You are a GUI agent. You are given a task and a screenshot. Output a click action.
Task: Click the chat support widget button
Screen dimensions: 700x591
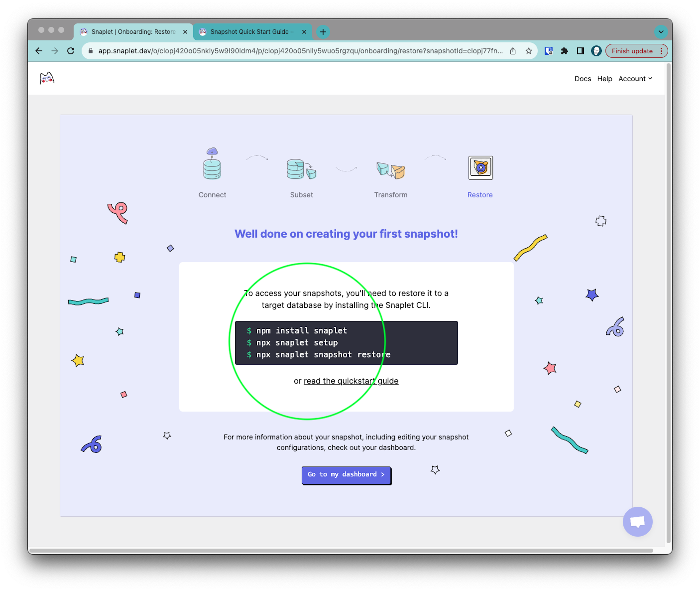click(x=638, y=521)
